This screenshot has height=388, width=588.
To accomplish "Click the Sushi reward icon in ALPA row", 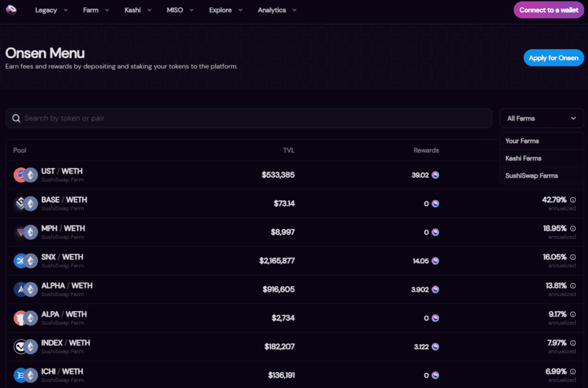I will pyautogui.click(x=435, y=318).
